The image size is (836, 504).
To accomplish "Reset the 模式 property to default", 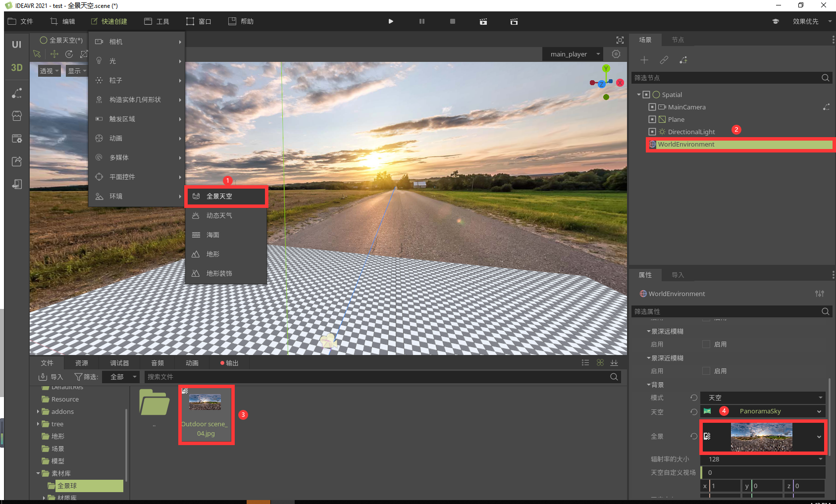I will [694, 398].
